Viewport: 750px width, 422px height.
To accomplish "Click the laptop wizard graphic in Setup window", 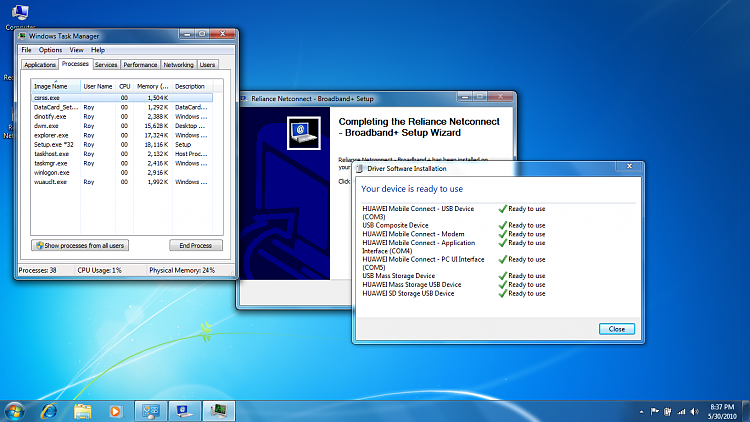I will (304, 133).
